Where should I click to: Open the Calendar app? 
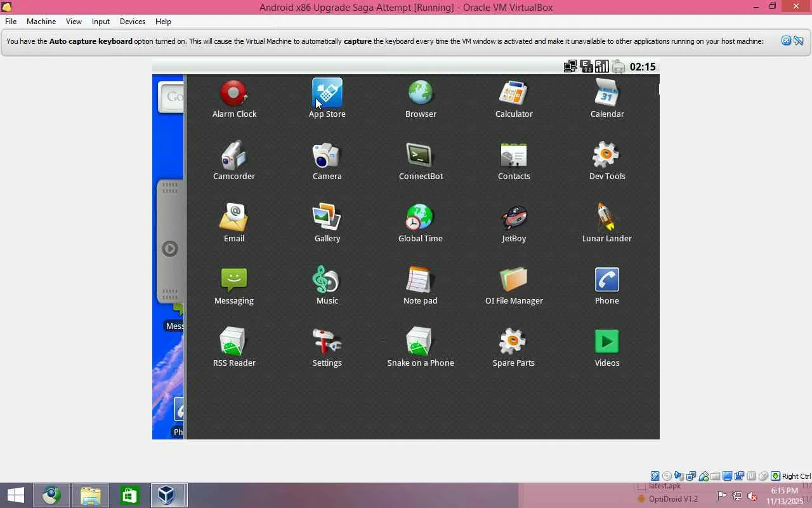click(607, 99)
